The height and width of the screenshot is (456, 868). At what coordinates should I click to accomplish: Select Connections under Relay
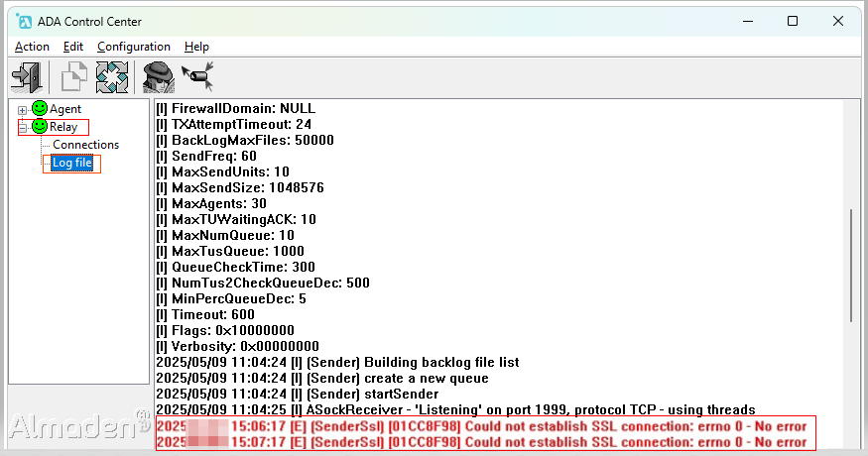(85, 145)
